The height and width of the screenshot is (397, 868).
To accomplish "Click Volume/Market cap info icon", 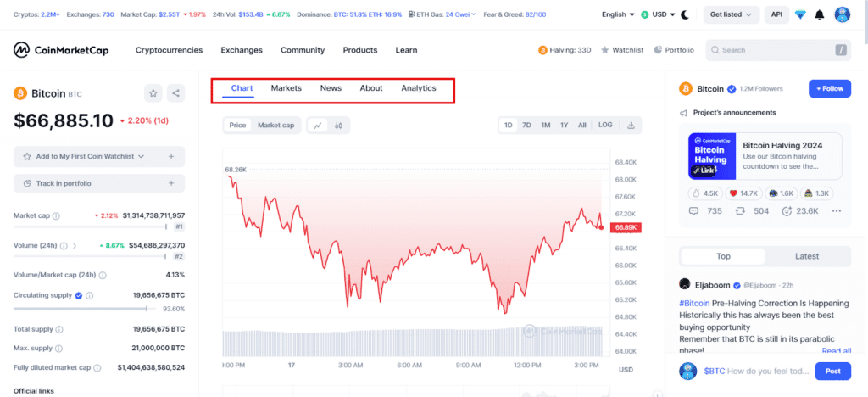I will pyautogui.click(x=103, y=275).
